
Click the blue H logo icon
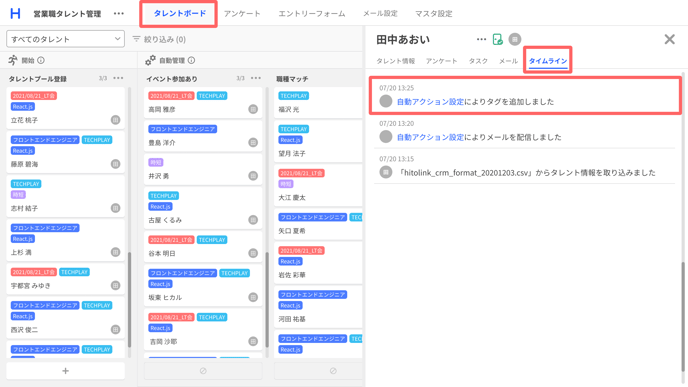[x=15, y=13]
